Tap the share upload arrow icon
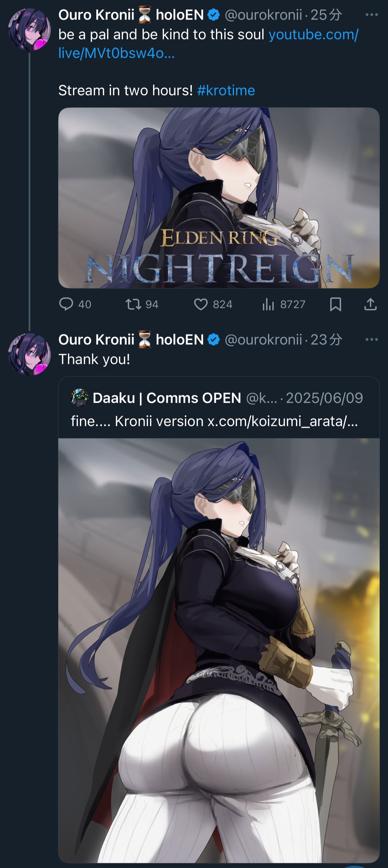The width and height of the screenshot is (388, 868). (x=371, y=304)
